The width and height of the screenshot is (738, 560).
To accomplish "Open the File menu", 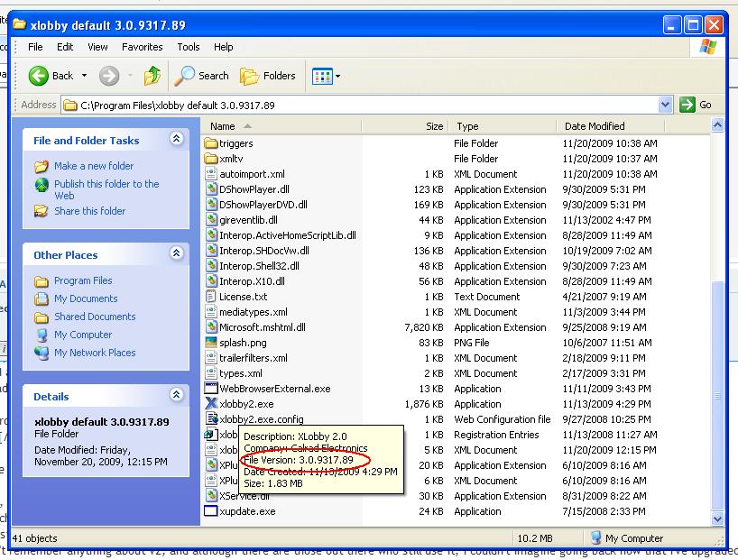I will [x=35, y=47].
